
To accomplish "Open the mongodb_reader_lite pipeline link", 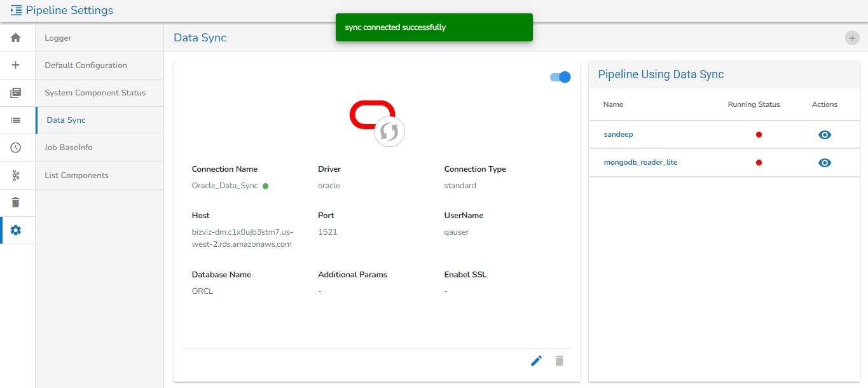I will pos(640,162).
